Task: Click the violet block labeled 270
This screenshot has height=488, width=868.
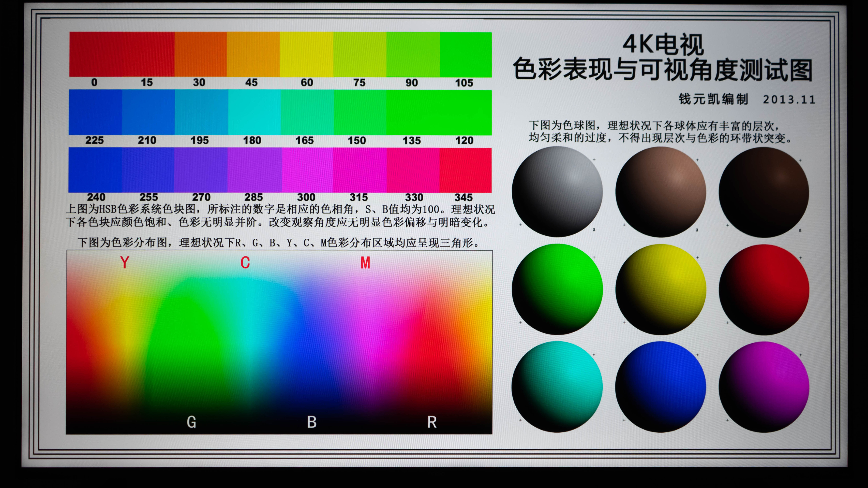Action: pos(201,170)
